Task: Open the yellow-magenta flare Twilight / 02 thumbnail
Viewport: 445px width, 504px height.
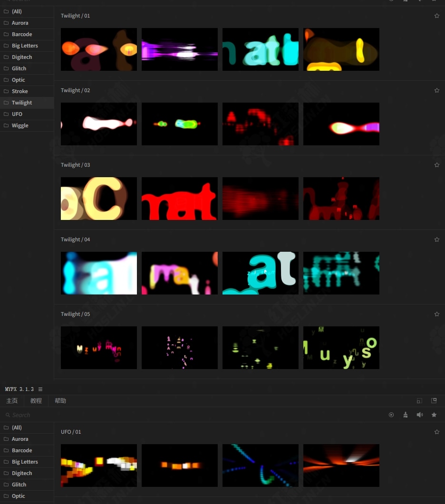Action: pyautogui.click(x=341, y=124)
